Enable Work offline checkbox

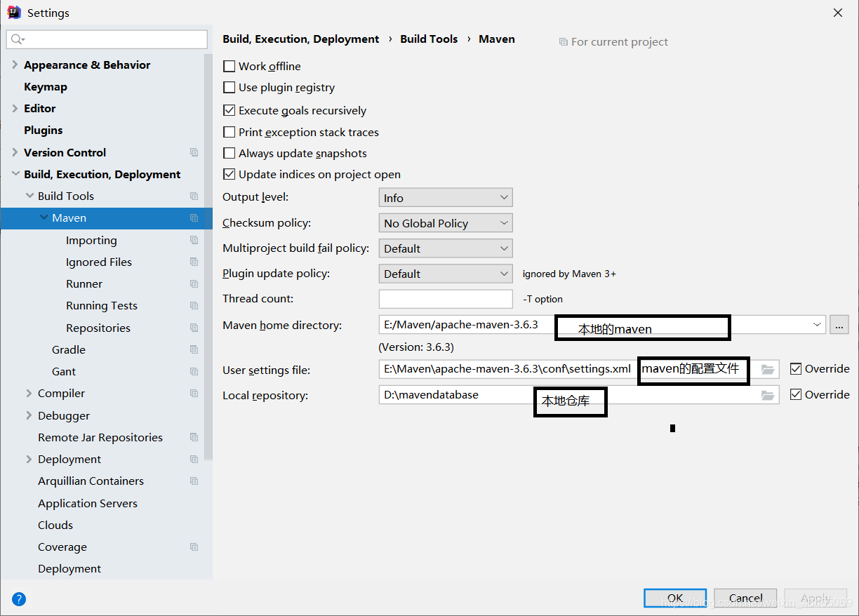click(x=229, y=66)
